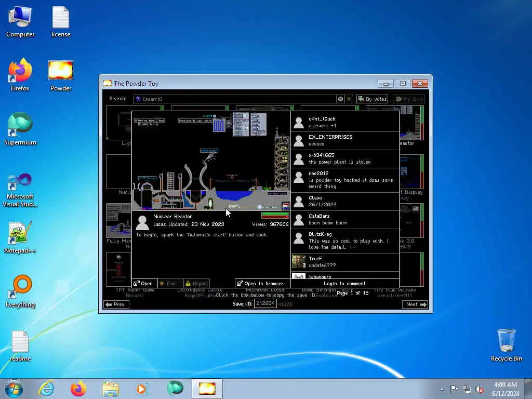This screenshot has width=532, height=399.
Task: Click the Save ID box 212604
Action: [x=265, y=303]
